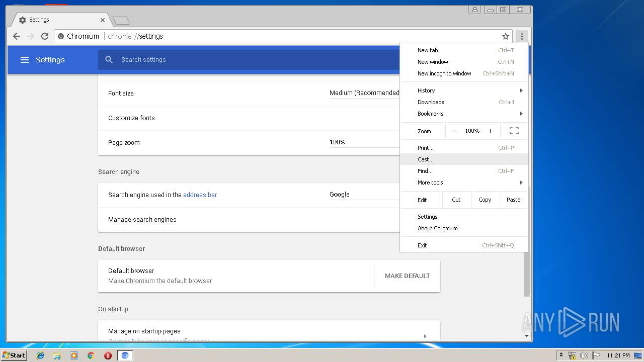Click the taskbar clock showing 11:21 PM
Screen dimensions: 644x362
click(x=618, y=355)
